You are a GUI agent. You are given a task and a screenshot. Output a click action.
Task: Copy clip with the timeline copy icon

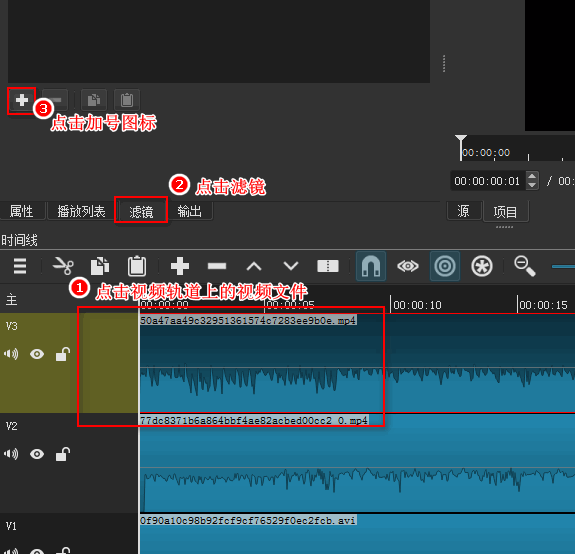coord(100,266)
